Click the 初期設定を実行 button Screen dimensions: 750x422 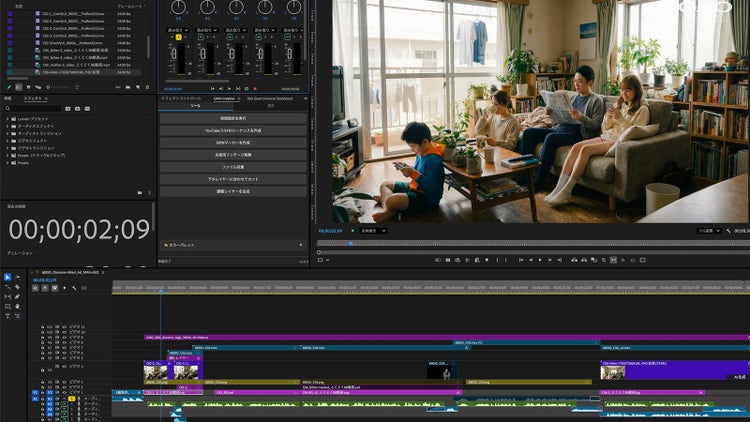click(x=233, y=118)
